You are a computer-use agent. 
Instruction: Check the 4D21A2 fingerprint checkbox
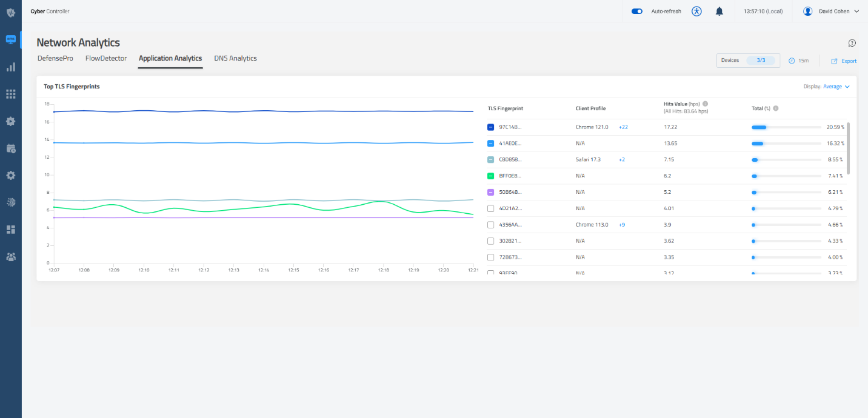490,208
